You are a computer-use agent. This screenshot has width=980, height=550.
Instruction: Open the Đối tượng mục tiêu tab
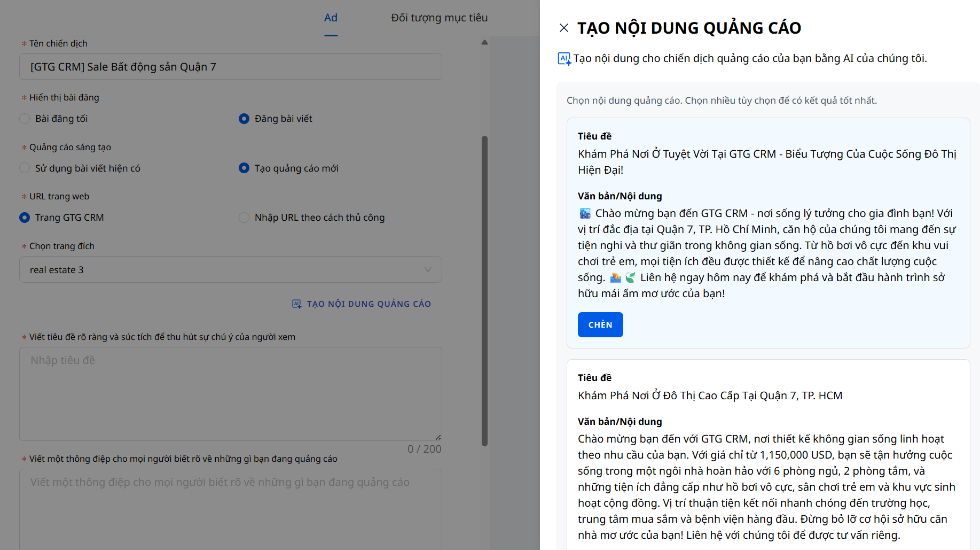tap(439, 18)
